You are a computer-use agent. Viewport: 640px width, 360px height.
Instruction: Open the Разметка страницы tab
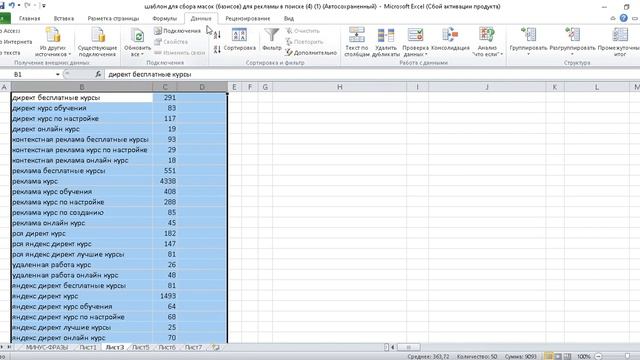113,18
